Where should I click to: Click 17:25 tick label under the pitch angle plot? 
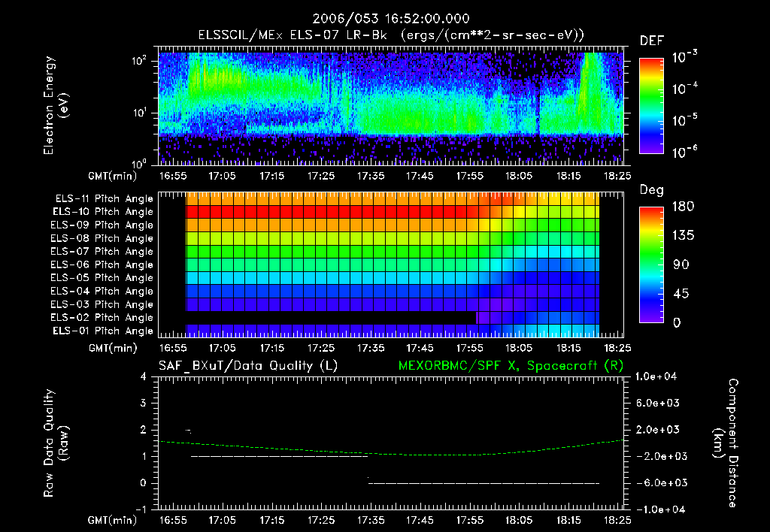point(320,349)
